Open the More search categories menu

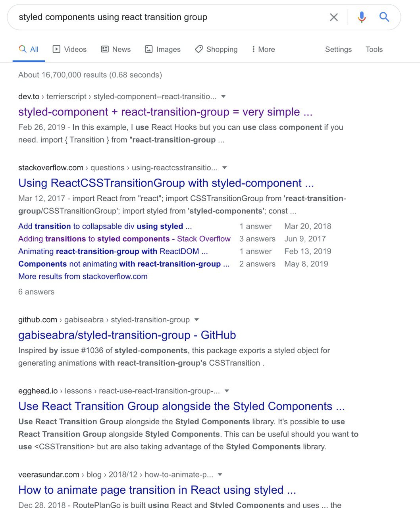click(263, 50)
